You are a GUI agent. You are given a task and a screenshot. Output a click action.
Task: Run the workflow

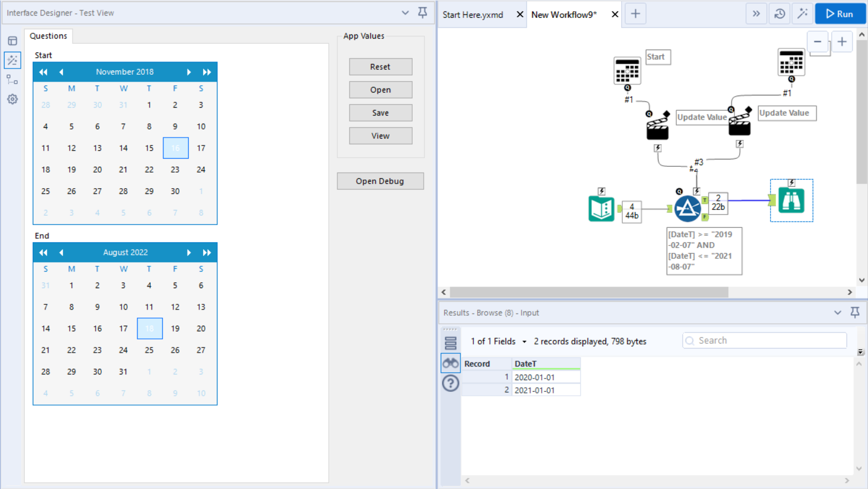coord(839,13)
